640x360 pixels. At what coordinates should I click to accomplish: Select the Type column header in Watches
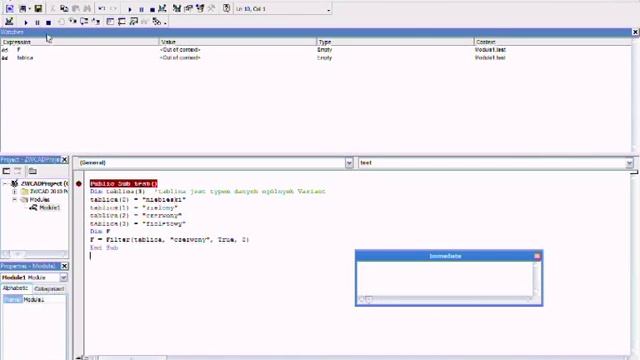[395, 42]
